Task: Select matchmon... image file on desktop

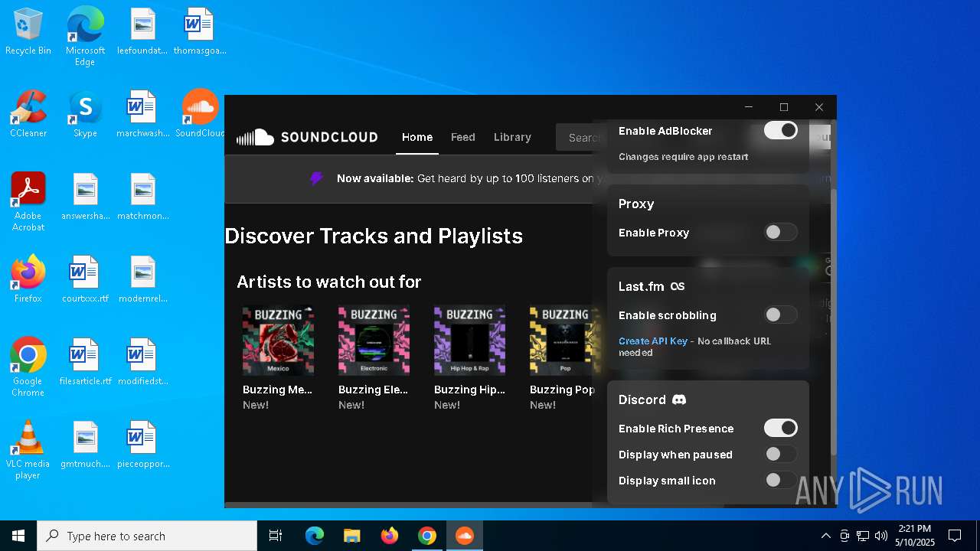Action: point(142,197)
